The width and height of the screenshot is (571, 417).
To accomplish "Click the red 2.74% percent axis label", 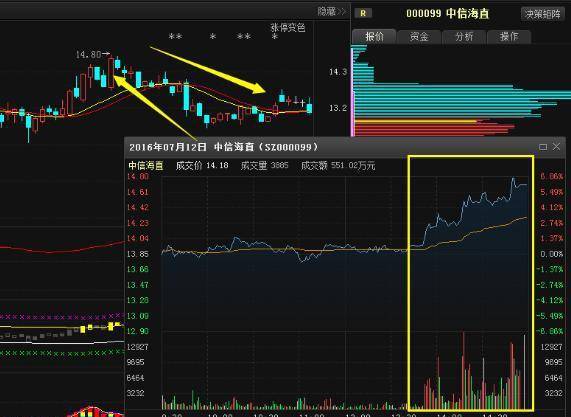I will pyautogui.click(x=552, y=223).
